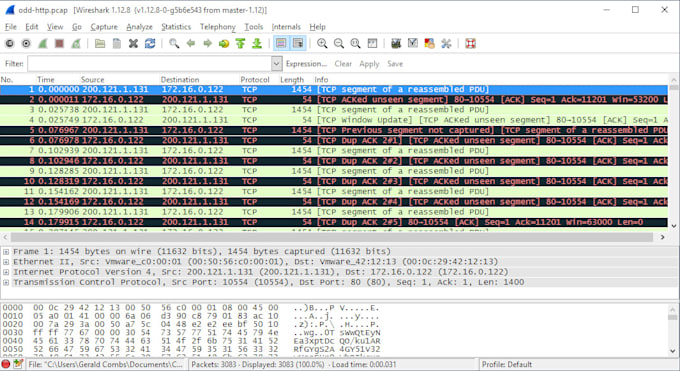Click the packet list horizontal scrollbar
This screenshot has width=680, height=371.
click(x=333, y=237)
